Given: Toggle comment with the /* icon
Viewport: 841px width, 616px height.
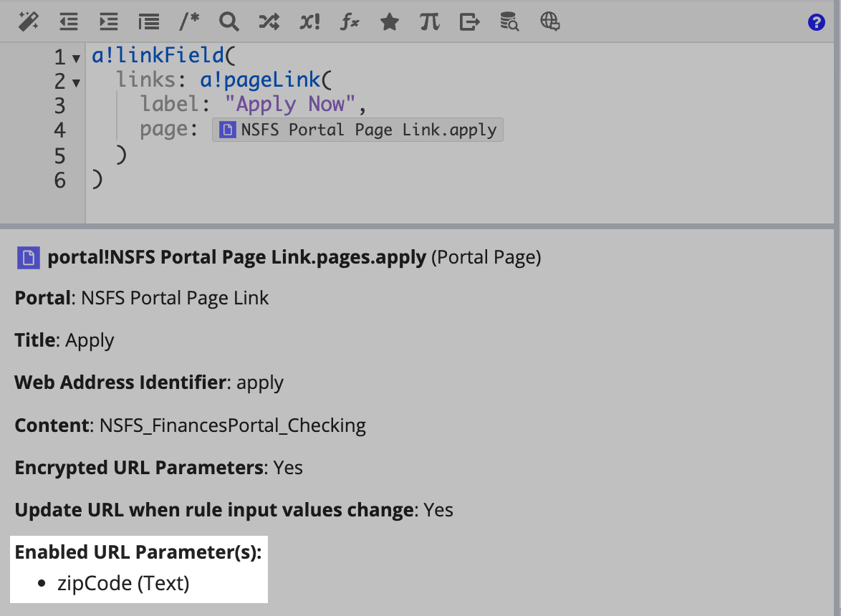Looking at the screenshot, I should click(189, 22).
